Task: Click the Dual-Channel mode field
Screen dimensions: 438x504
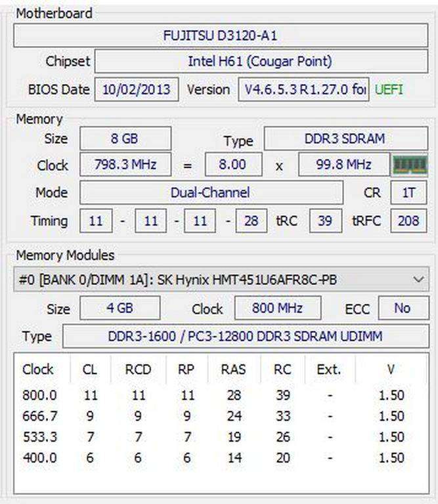Action: click(211, 192)
